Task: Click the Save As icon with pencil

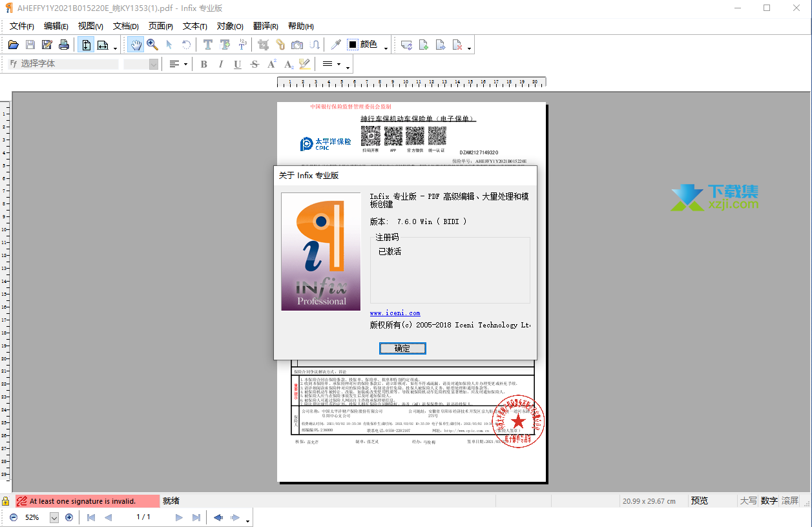Action: [x=47, y=45]
